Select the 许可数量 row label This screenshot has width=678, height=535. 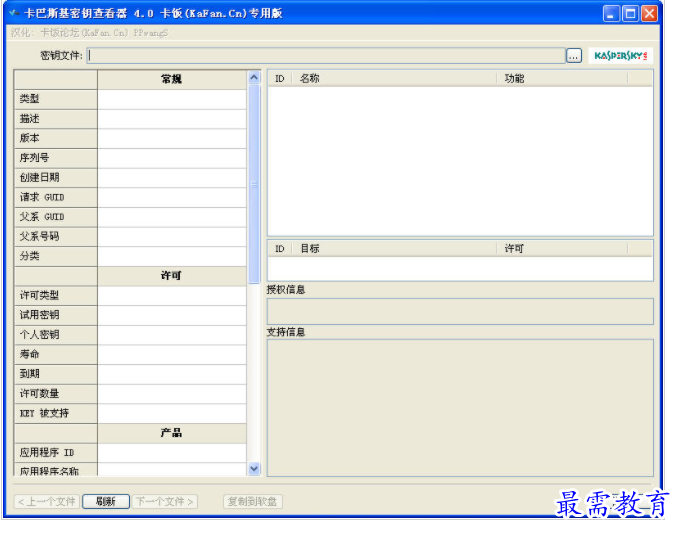pyautogui.click(x=56, y=394)
